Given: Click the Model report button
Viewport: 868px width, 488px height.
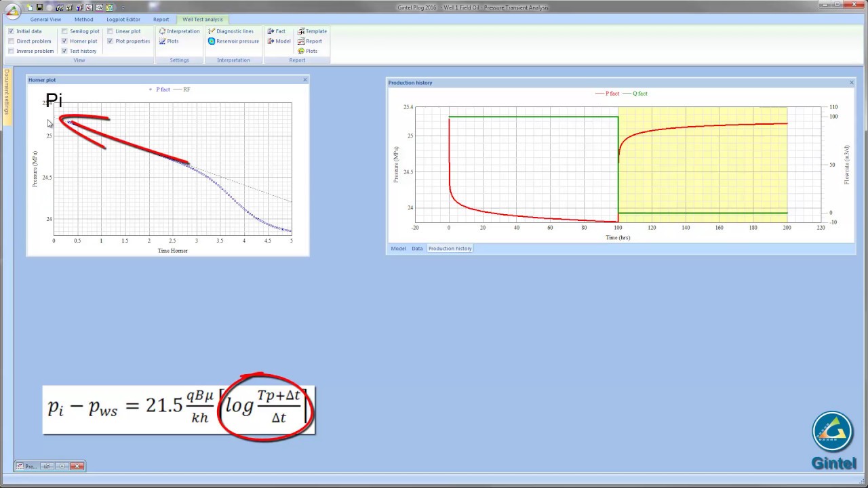Looking at the screenshot, I should coord(279,41).
